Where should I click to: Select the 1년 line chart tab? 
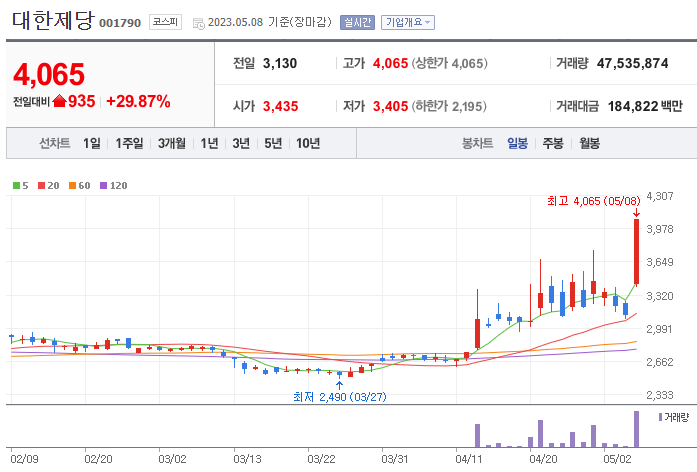[x=209, y=143]
